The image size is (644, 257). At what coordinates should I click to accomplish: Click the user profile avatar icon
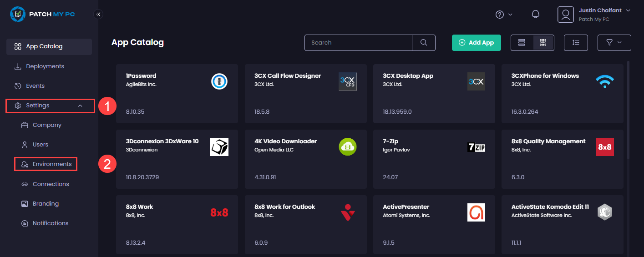(x=565, y=15)
